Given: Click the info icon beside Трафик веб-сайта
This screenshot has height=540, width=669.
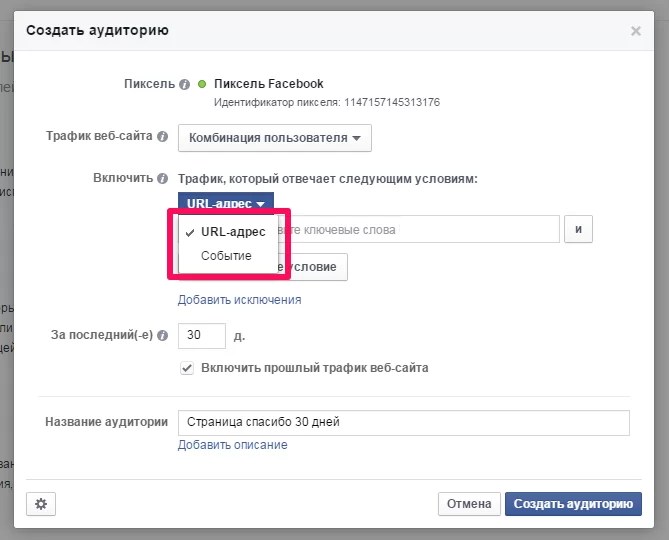Looking at the screenshot, I should click(163, 137).
